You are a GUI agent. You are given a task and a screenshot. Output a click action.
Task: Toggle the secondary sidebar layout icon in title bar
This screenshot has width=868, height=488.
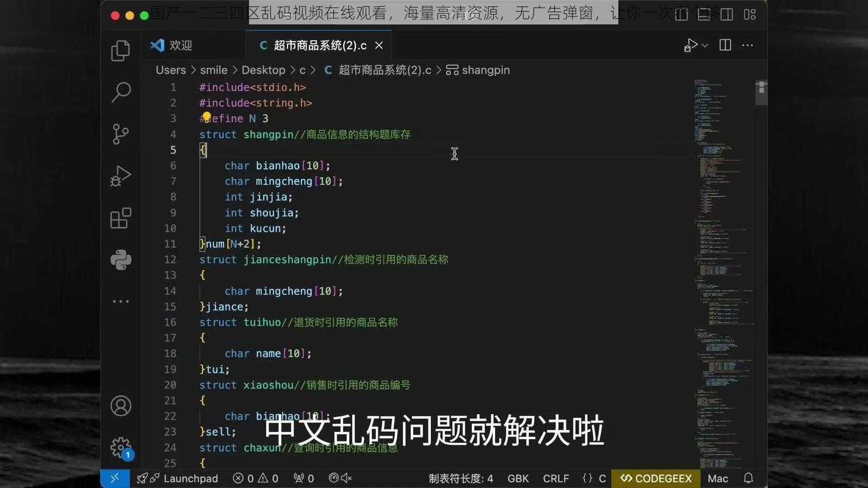tap(726, 14)
